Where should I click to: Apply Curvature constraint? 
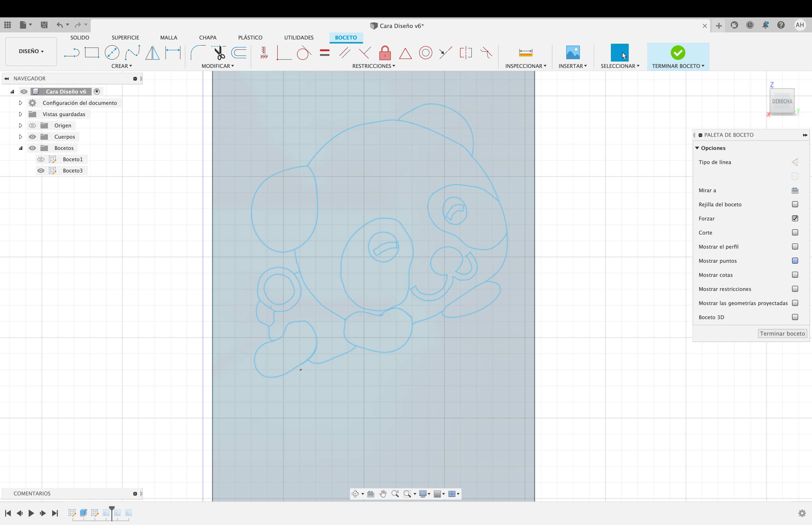tap(486, 52)
